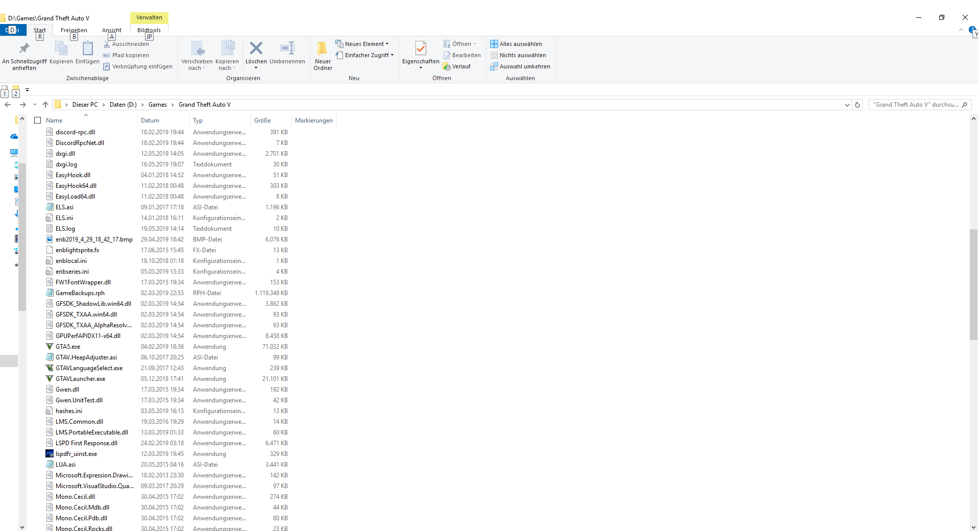The width and height of the screenshot is (980, 531).
Task: Sort files by the Datum column
Action: point(163,120)
